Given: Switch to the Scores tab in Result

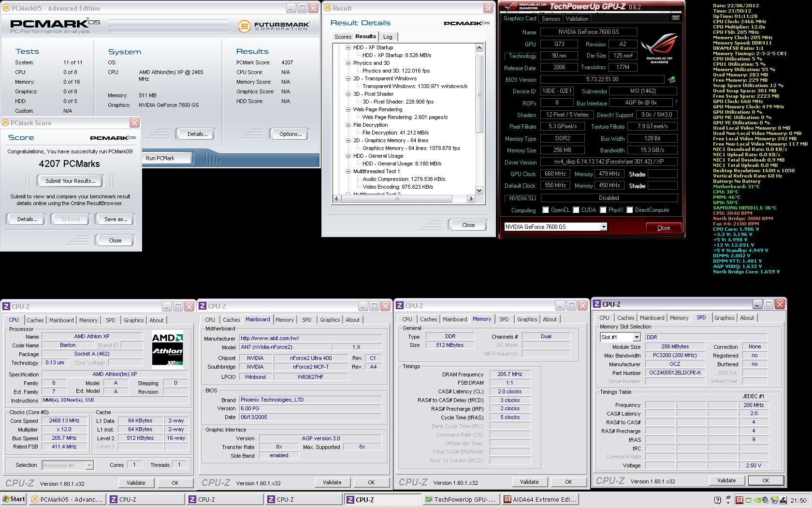Looking at the screenshot, I should [343, 37].
